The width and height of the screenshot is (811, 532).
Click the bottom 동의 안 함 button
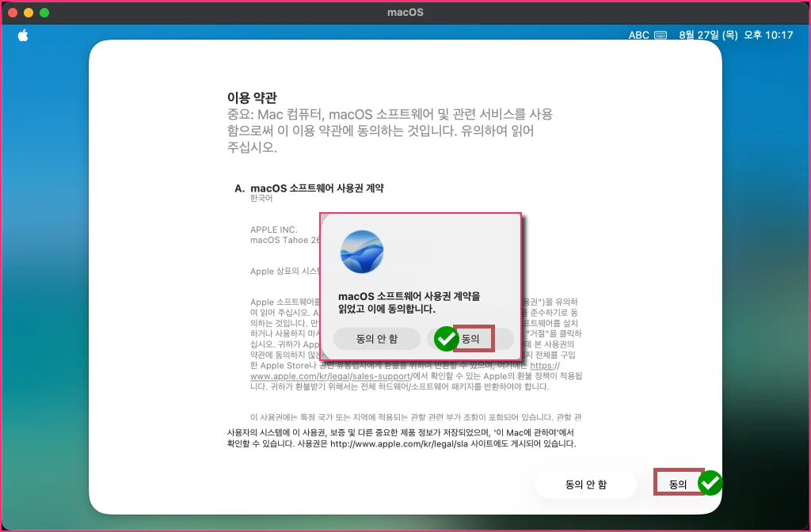[585, 484]
